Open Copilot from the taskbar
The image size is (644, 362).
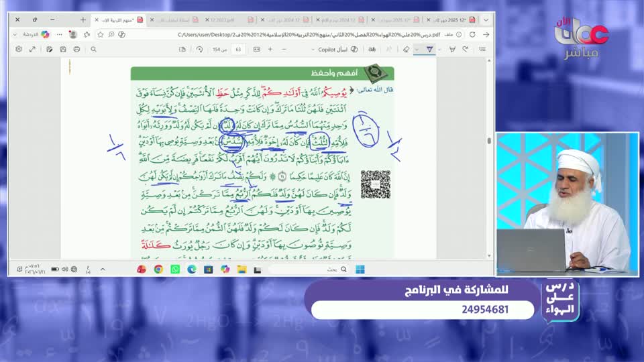(225, 269)
